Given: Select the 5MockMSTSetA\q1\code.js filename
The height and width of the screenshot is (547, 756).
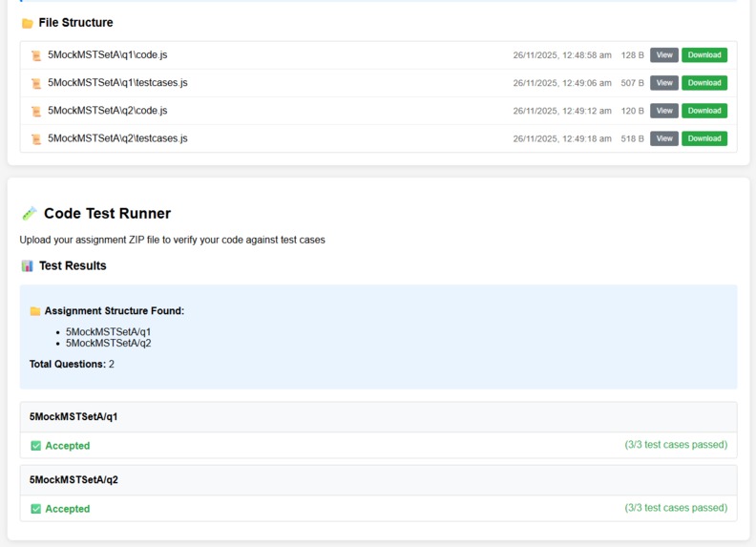Looking at the screenshot, I should point(108,55).
